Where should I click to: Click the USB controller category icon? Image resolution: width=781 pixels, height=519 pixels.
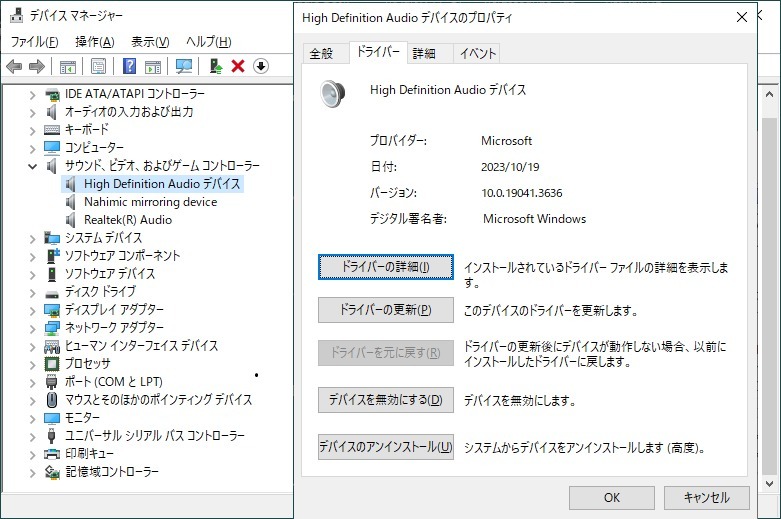click(51, 435)
